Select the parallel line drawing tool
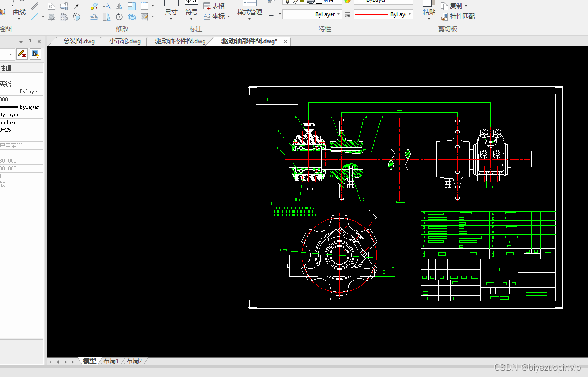The width and height of the screenshot is (588, 377). coord(35,6)
